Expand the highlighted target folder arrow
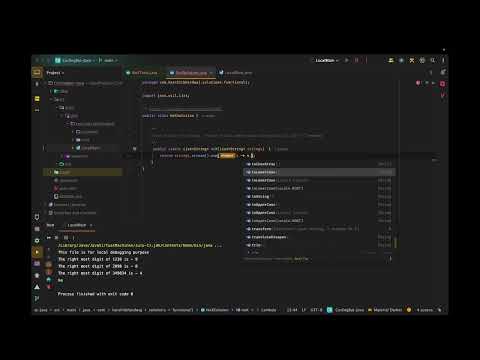This screenshot has height=360, width=480. point(51,172)
